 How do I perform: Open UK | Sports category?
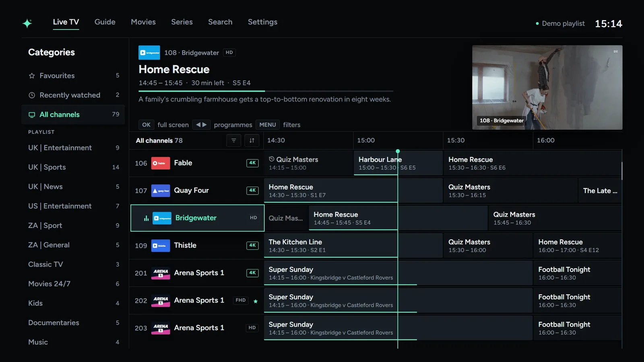(x=73, y=167)
